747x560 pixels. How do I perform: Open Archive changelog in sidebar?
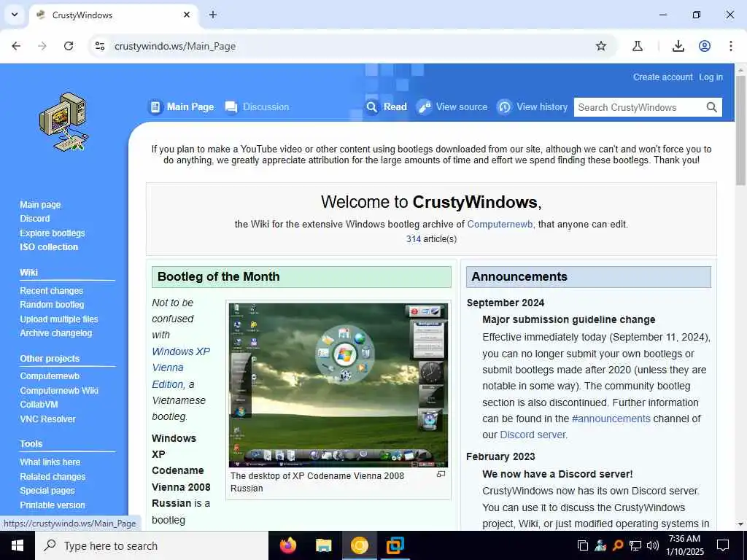click(55, 333)
